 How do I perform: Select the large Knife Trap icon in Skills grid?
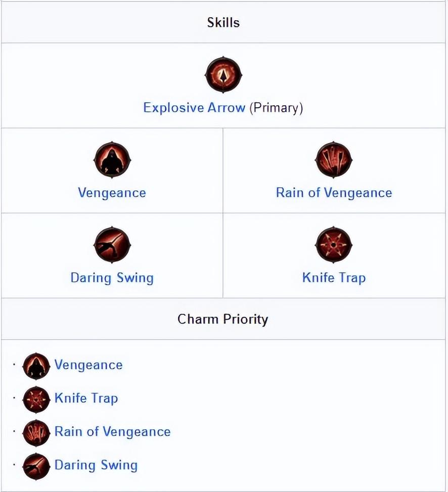tap(334, 245)
